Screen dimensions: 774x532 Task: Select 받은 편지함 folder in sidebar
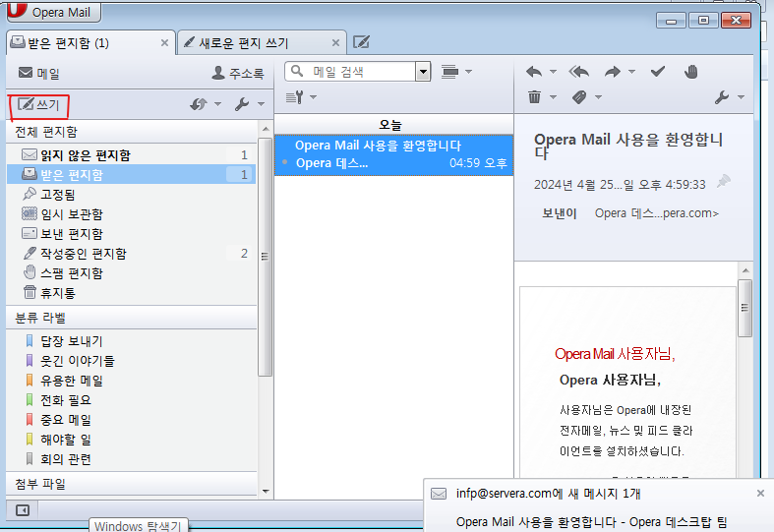(x=132, y=174)
